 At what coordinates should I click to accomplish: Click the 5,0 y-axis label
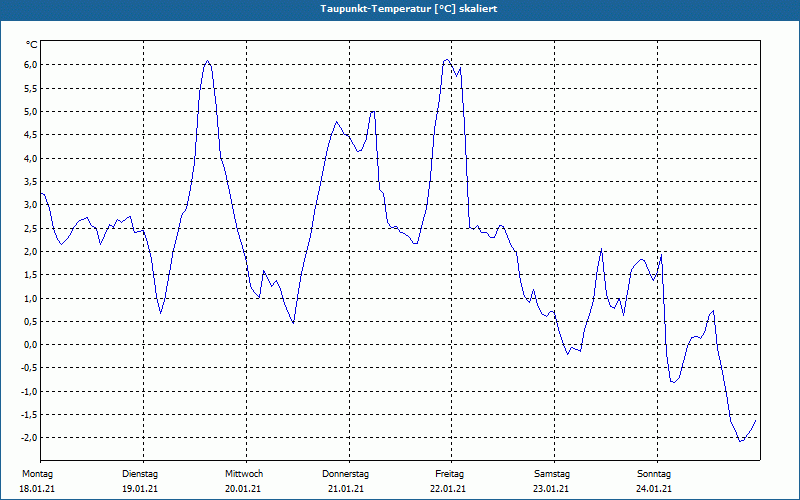pyautogui.click(x=30, y=111)
